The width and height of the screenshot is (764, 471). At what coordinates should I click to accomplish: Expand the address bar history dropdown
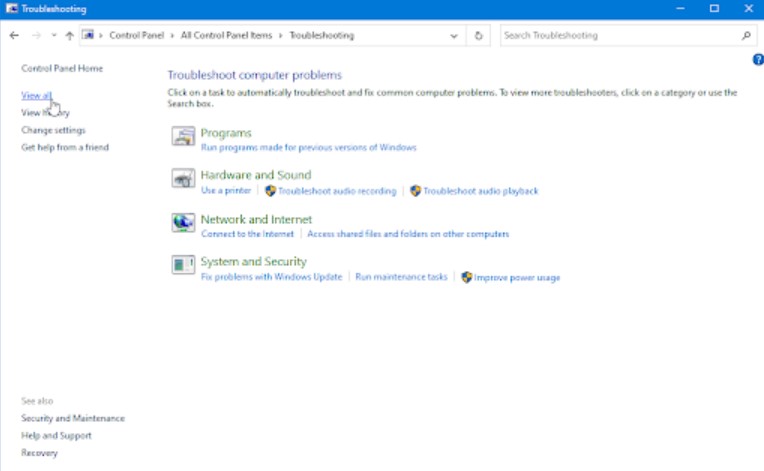(x=454, y=36)
